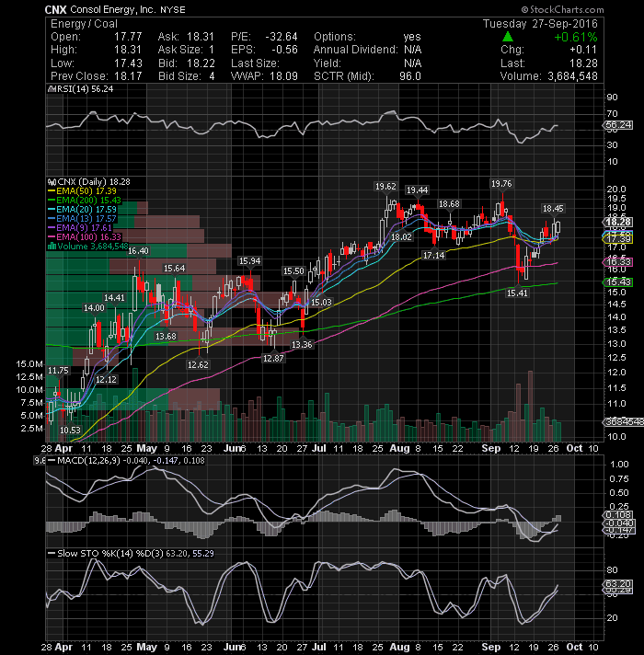
Task: Click the 15.41 September low label
Action: [x=517, y=293]
